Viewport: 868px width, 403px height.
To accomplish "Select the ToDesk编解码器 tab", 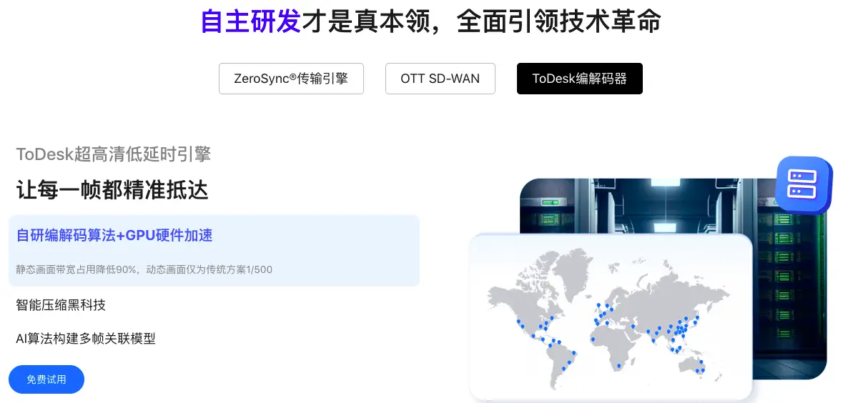I will pyautogui.click(x=579, y=79).
